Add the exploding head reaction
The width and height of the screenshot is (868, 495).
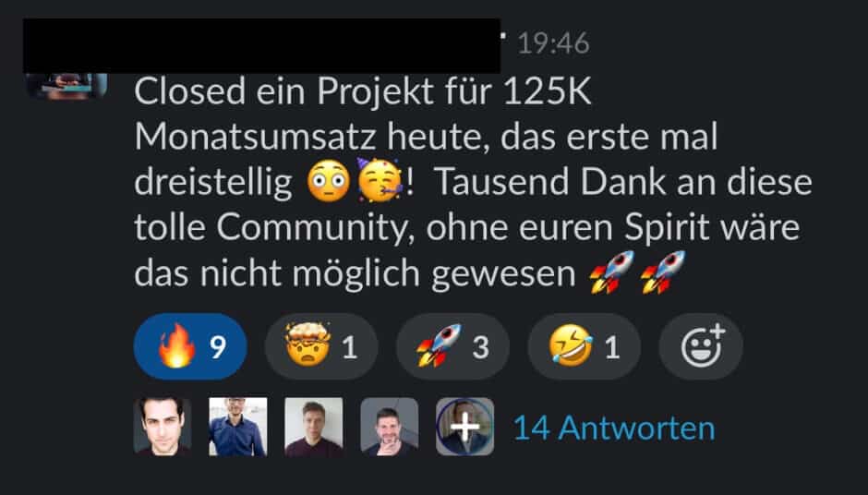click(x=321, y=346)
